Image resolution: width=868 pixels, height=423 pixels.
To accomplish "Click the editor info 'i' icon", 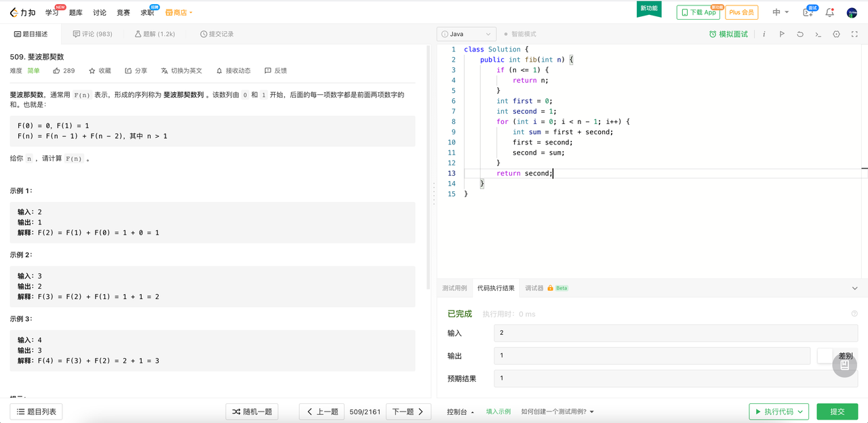I will click(x=764, y=34).
